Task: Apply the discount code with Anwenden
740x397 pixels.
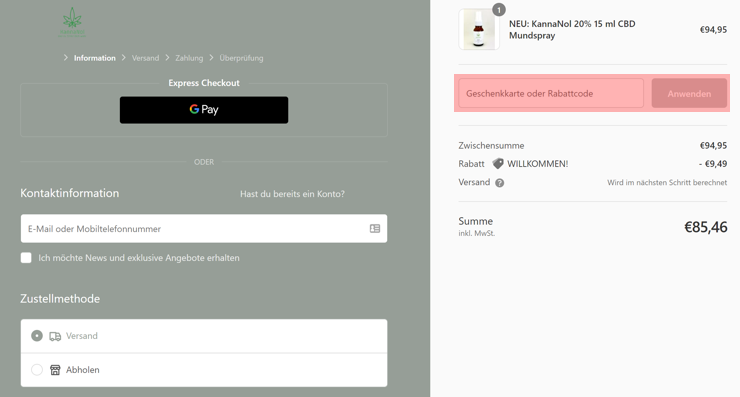Action: (689, 93)
